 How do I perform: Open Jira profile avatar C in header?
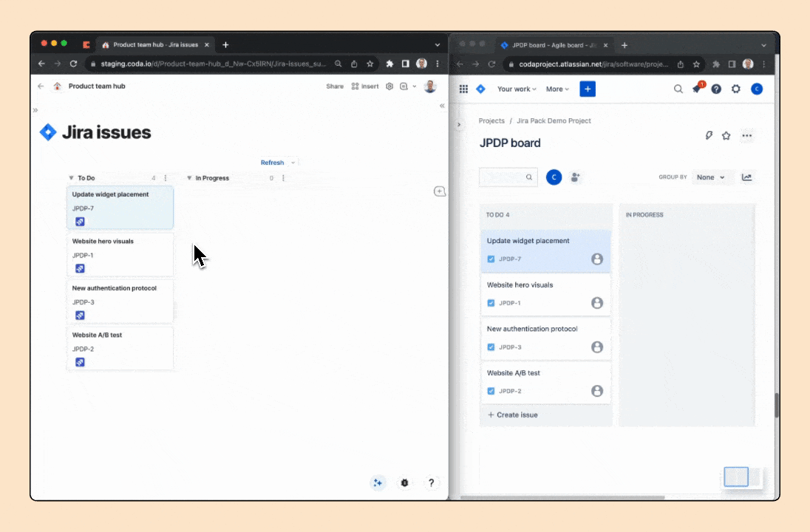tap(757, 89)
